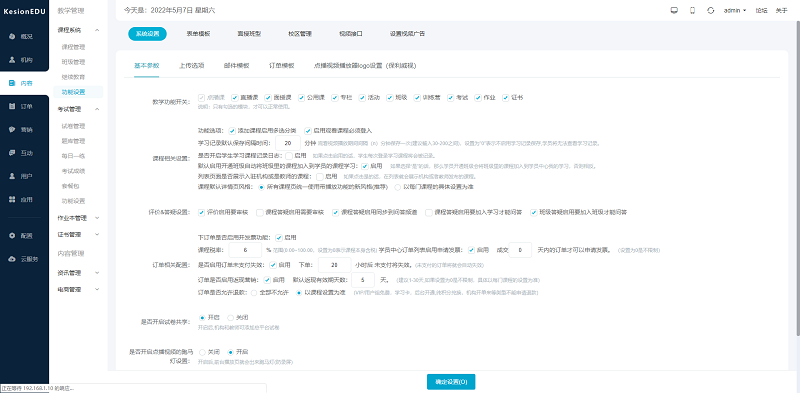Click the 确定设置(O) save button
The width and height of the screenshot is (800, 393).
[451, 382]
